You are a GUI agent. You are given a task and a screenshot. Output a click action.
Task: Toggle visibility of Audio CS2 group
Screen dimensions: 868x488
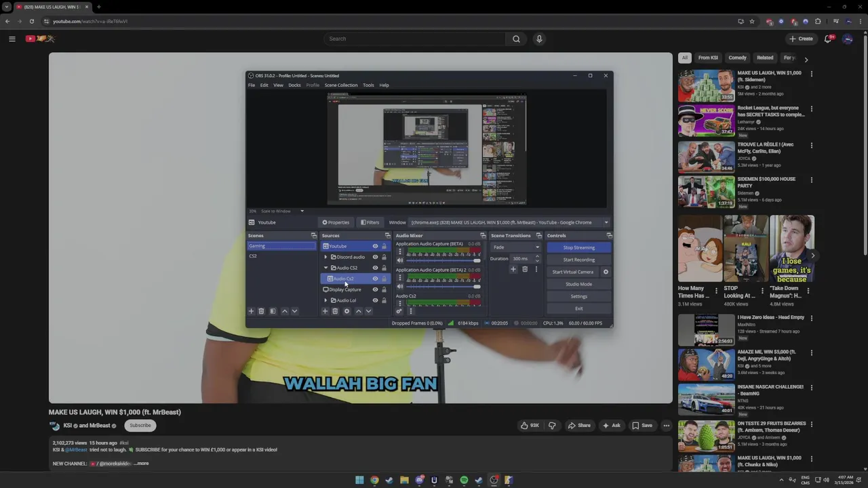375,268
